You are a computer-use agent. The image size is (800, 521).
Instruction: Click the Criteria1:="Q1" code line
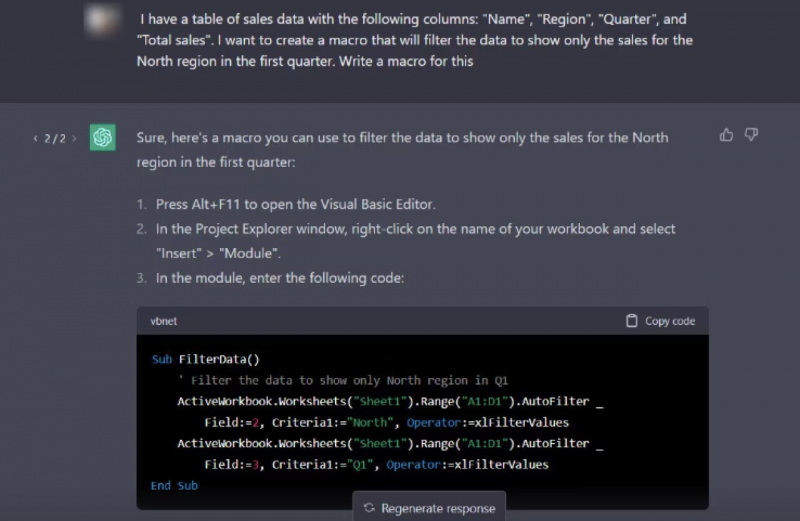[x=376, y=464]
